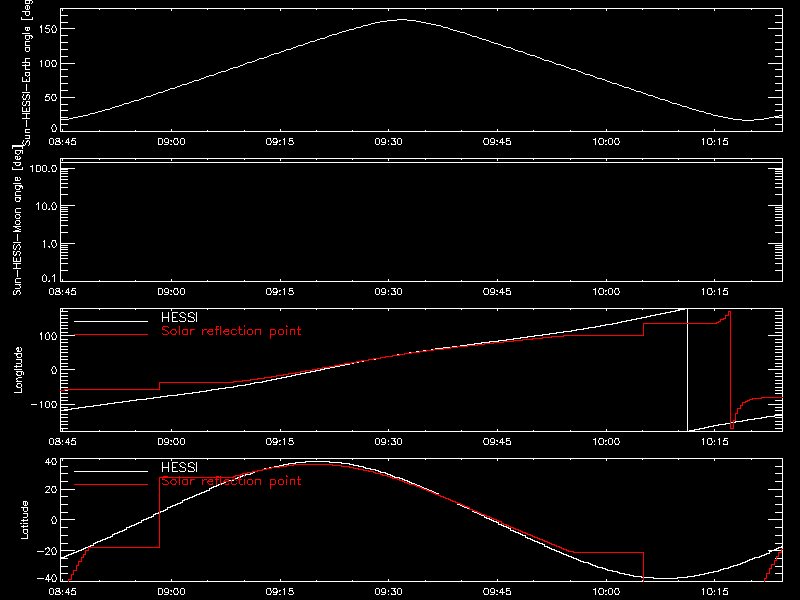Click 10:15 time label under Earth angle plot

click(714, 141)
